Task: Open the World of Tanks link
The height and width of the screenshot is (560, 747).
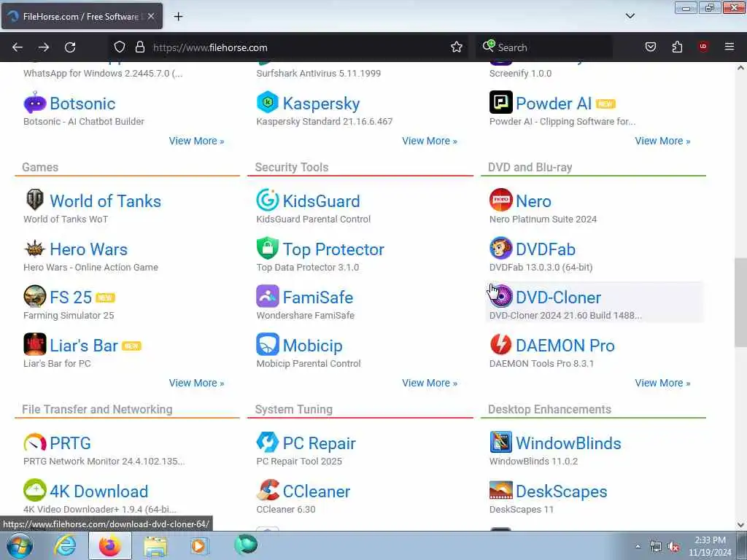Action: pos(105,201)
